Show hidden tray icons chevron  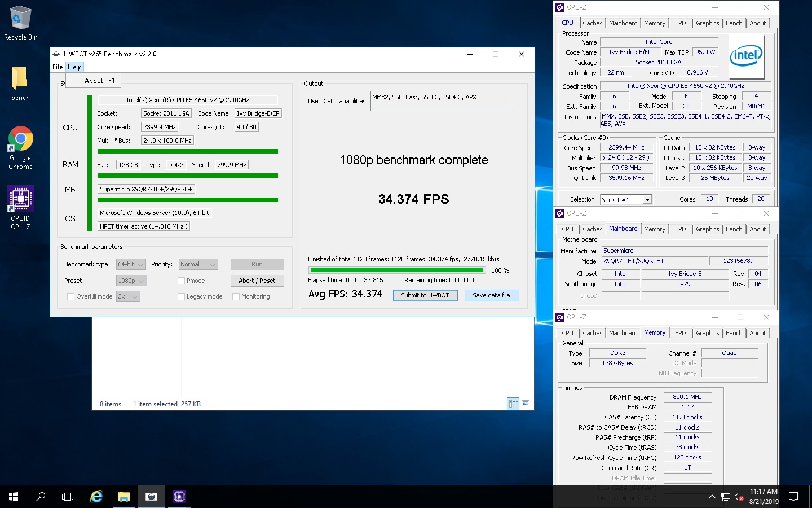click(x=712, y=497)
